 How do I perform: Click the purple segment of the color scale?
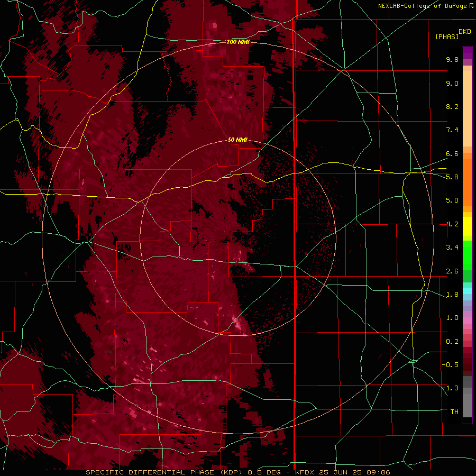click(x=467, y=53)
